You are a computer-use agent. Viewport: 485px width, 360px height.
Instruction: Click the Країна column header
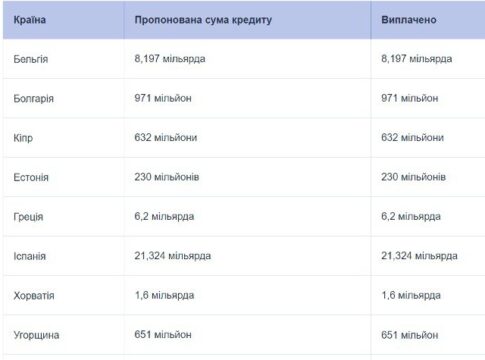pyautogui.click(x=30, y=20)
